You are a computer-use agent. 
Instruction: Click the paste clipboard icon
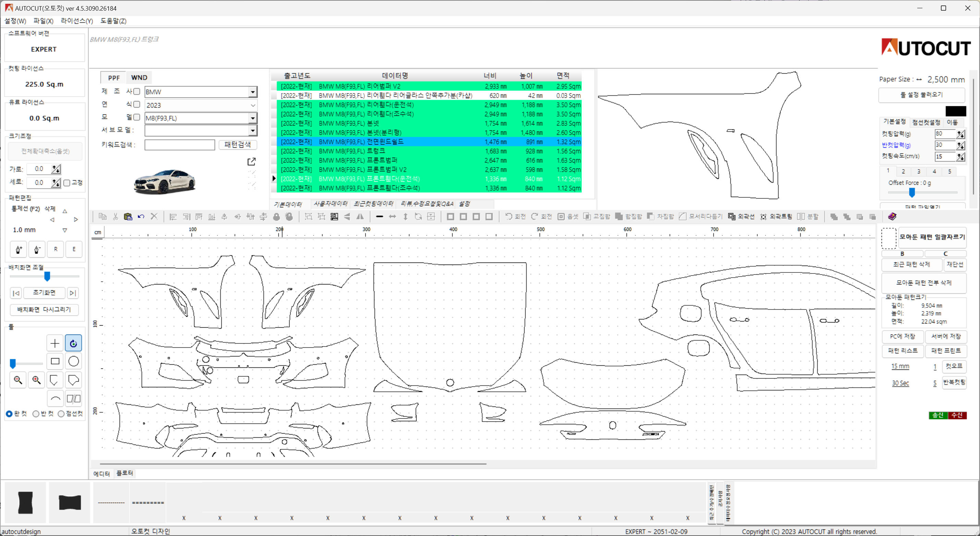(x=128, y=217)
